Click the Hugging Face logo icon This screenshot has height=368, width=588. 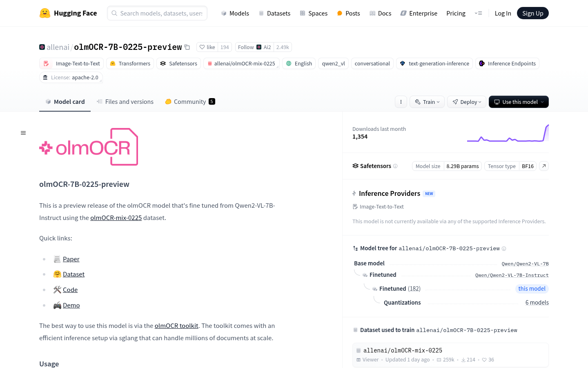pyautogui.click(x=45, y=13)
